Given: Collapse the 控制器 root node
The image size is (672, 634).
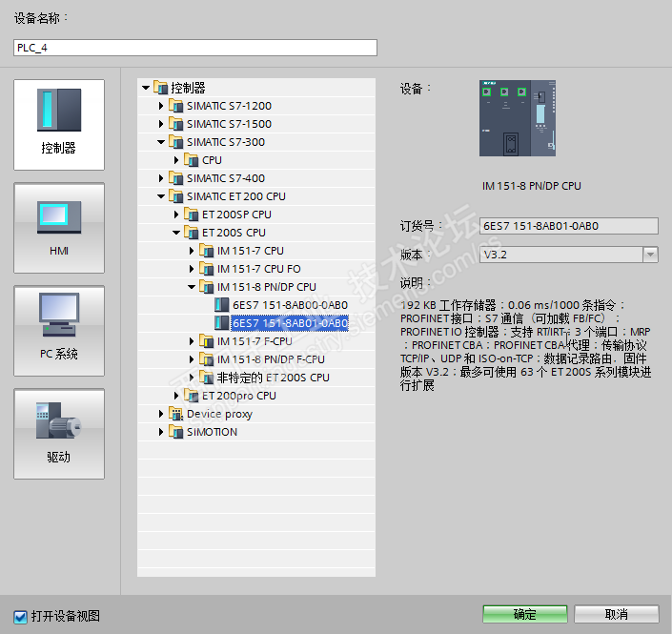Looking at the screenshot, I should pos(146,88).
